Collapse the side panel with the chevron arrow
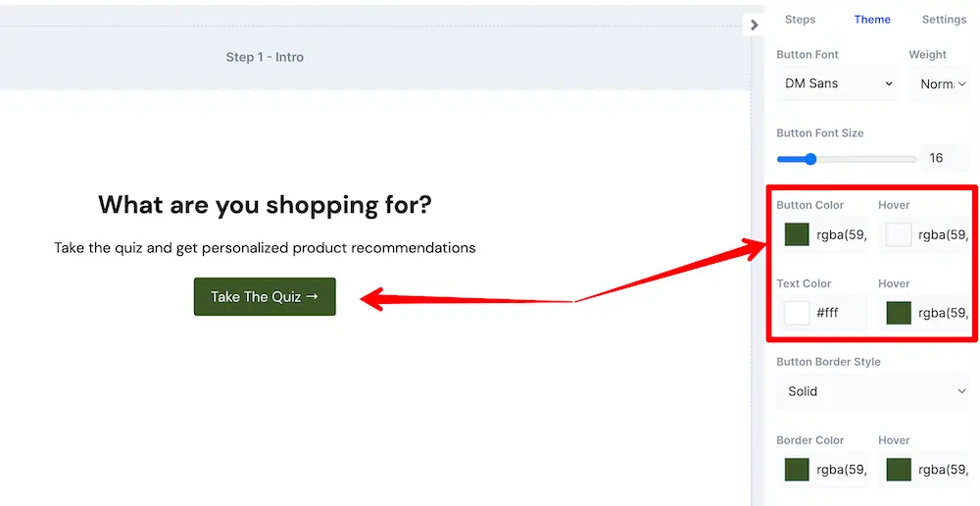The width and height of the screenshot is (980, 506). click(754, 25)
